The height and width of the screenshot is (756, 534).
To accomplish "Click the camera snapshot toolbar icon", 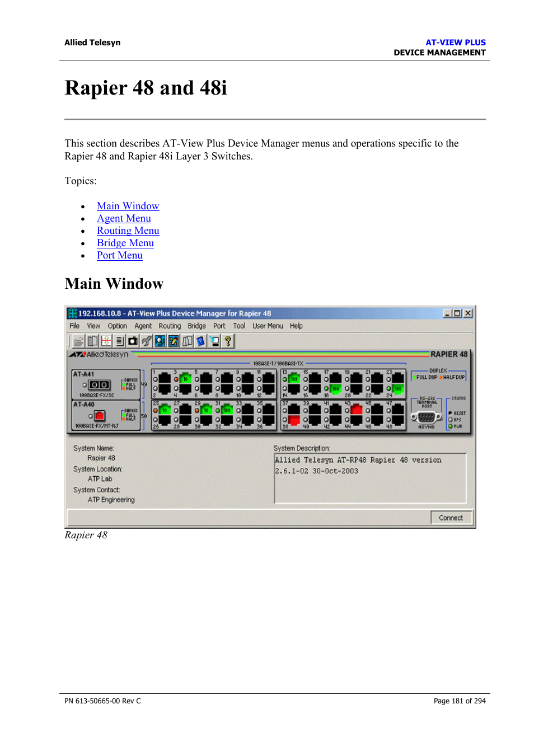I will [133, 341].
